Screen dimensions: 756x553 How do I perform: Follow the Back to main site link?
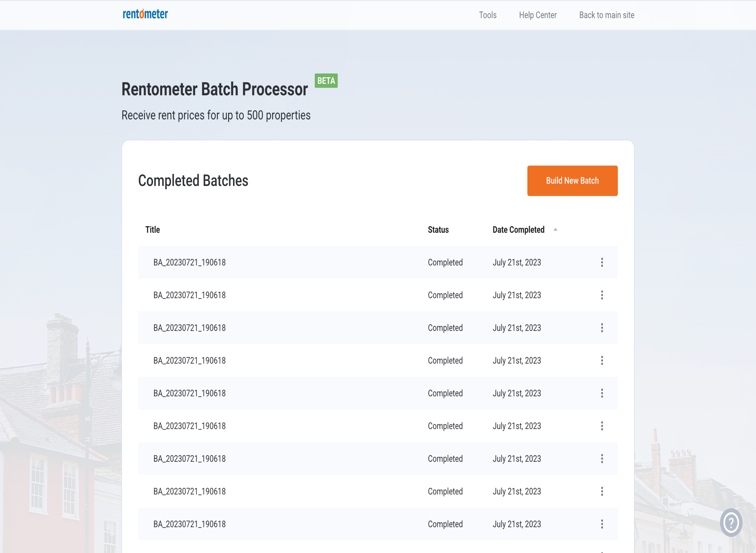(x=607, y=15)
